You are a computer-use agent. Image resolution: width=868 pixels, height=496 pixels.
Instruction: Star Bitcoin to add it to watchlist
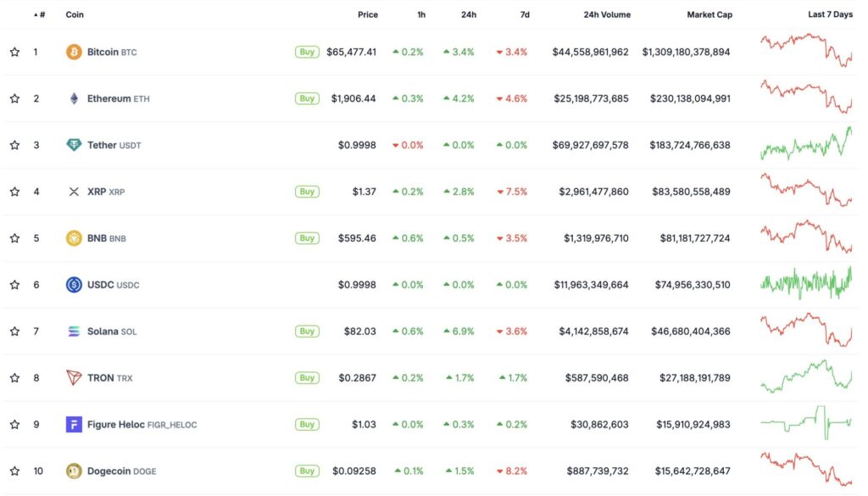(x=14, y=51)
